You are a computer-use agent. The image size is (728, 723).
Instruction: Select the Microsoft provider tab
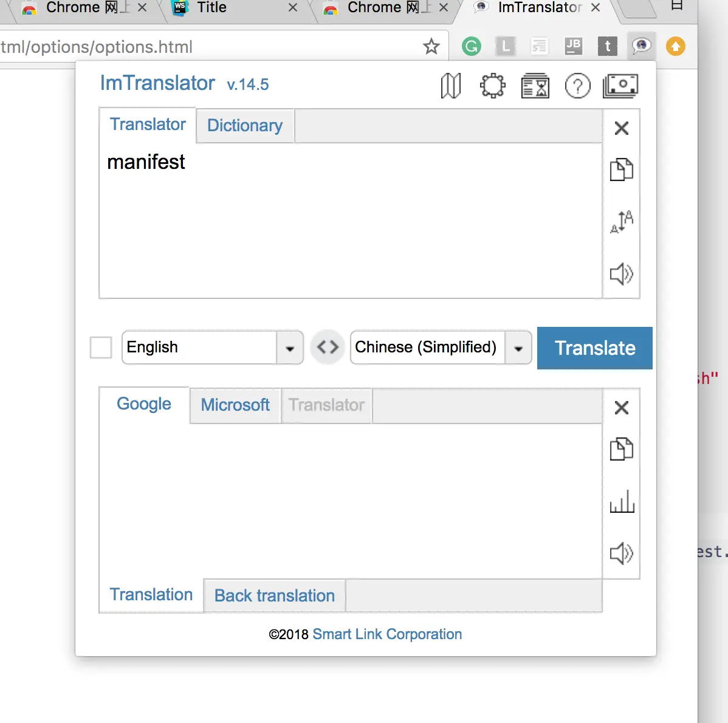(x=235, y=405)
